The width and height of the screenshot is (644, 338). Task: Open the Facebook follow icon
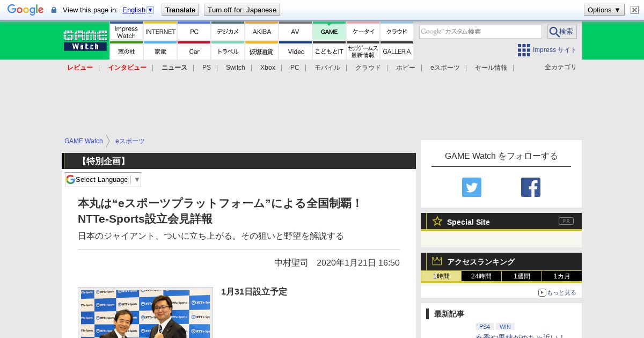click(x=531, y=187)
